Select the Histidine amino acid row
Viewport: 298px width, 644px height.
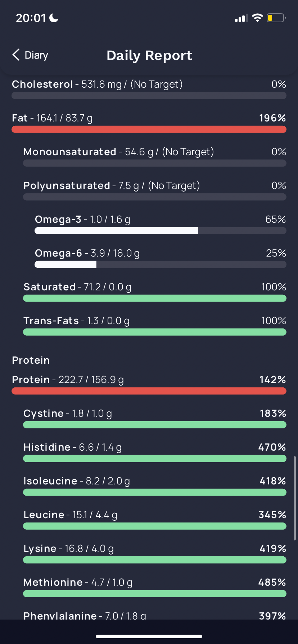155,452
